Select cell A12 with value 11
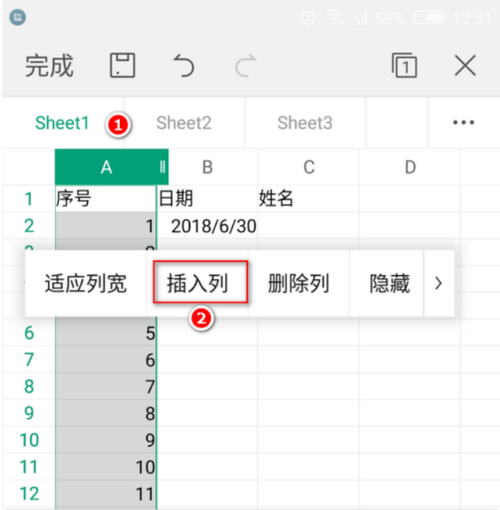 [106, 494]
